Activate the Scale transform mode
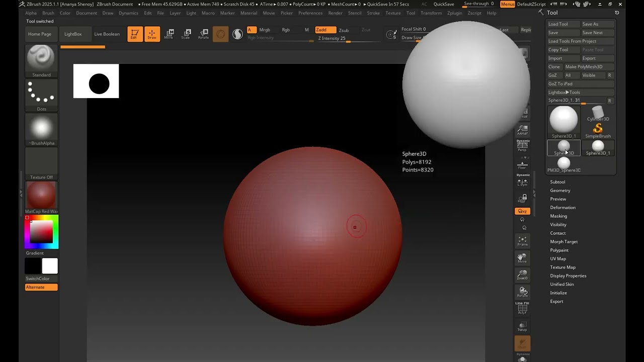Viewport: 644px width, 362px height. [186, 34]
